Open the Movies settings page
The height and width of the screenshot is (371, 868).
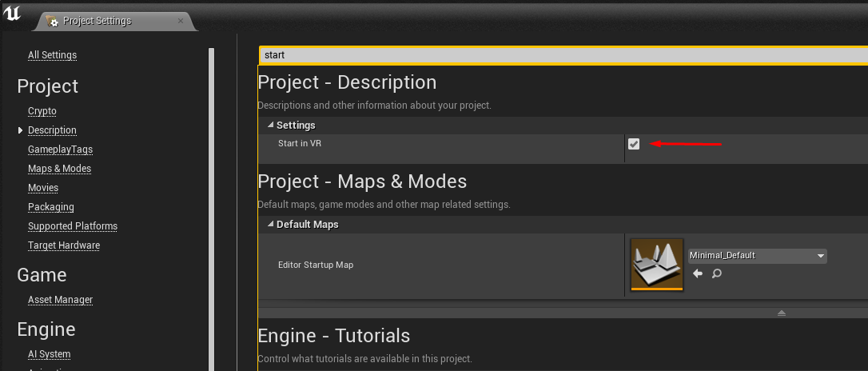(43, 188)
